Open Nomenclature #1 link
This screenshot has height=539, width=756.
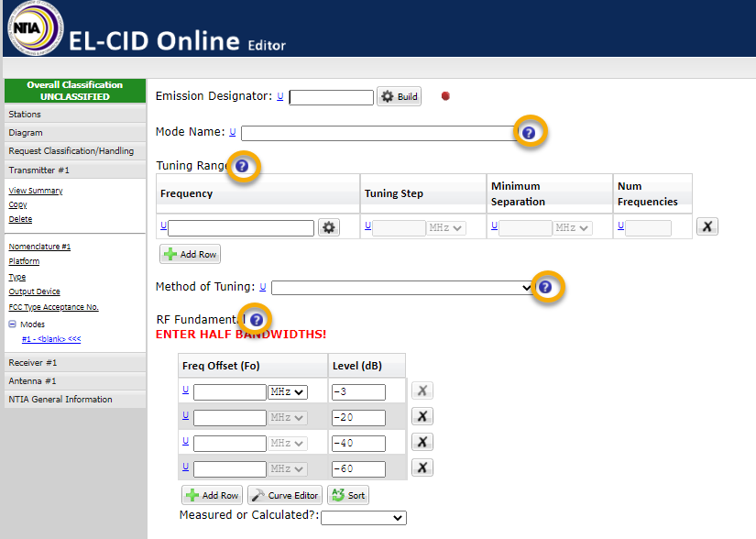[39, 247]
